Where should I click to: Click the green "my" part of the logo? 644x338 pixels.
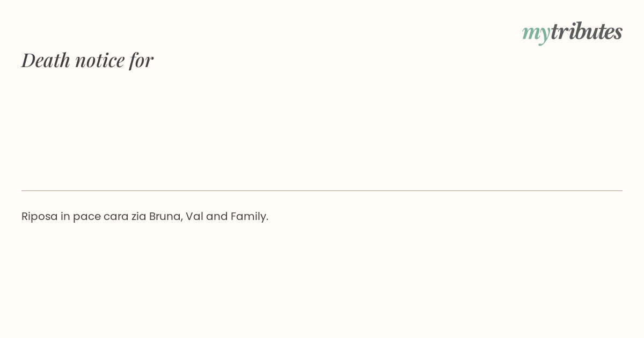[536, 32]
